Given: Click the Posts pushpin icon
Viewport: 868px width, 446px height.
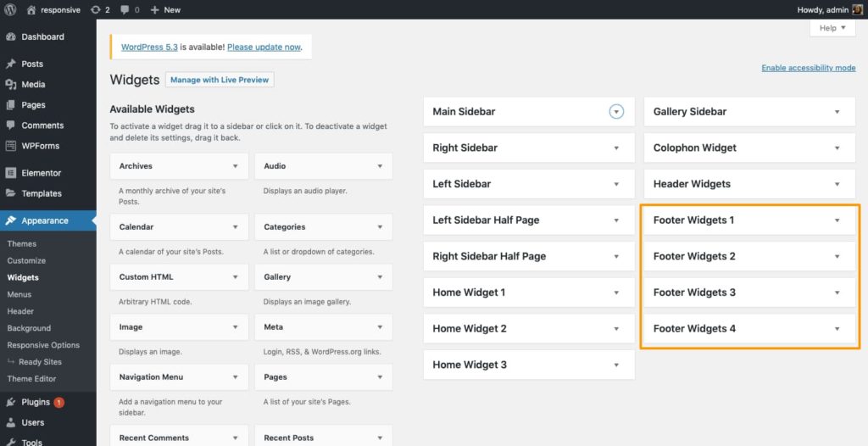Looking at the screenshot, I should tap(10, 64).
